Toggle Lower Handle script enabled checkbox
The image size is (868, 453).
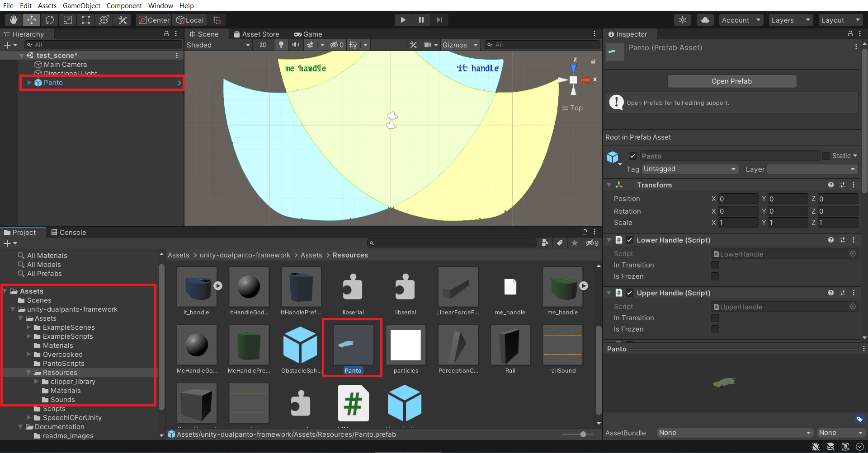click(629, 240)
